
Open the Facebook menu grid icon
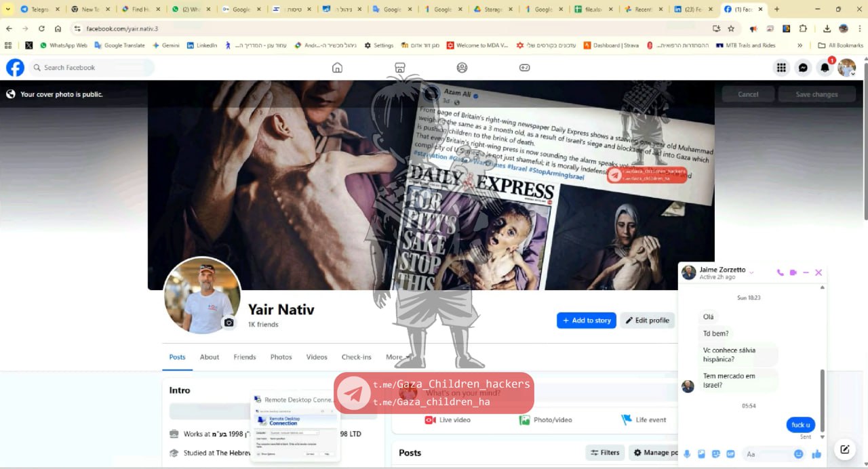781,68
